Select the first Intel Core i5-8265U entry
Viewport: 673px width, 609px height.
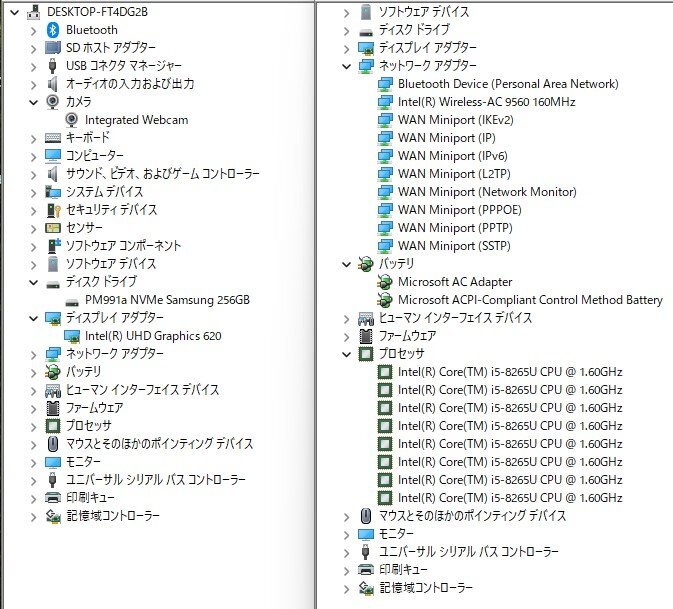pyautogui.click(x=510, y=372)
